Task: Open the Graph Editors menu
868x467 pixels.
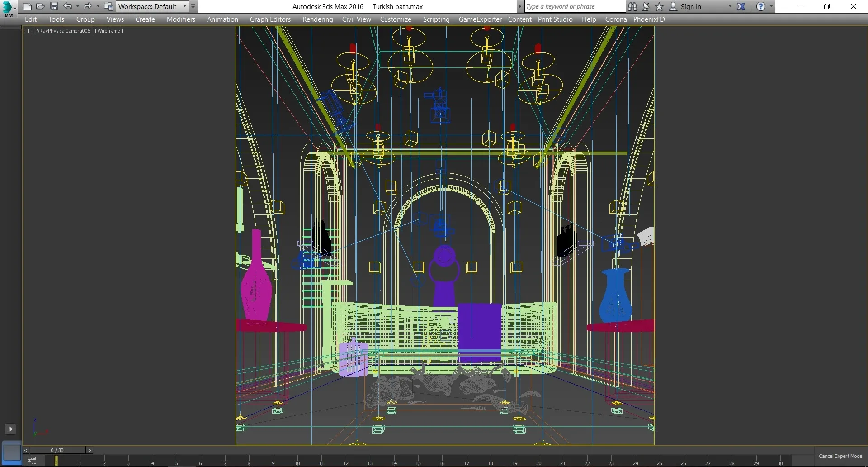Action: (x=270, y=19)
